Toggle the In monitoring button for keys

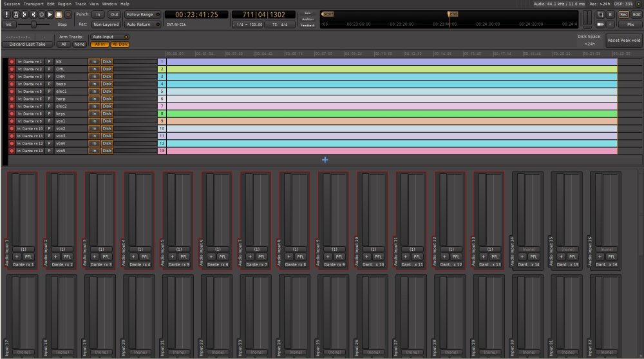point(94,113)
